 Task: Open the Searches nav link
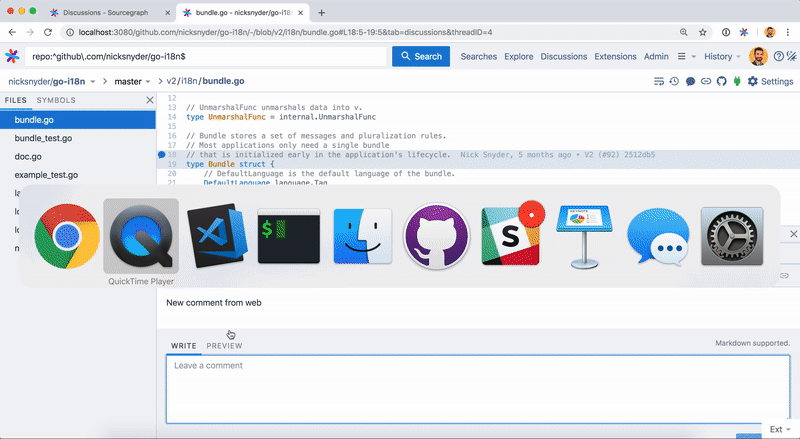coord(479,56)
